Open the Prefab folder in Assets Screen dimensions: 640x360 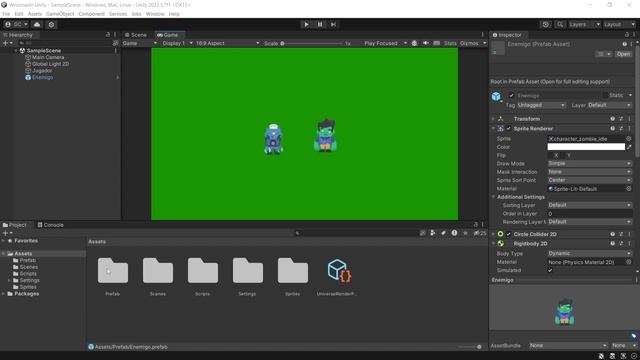point(113,271)
